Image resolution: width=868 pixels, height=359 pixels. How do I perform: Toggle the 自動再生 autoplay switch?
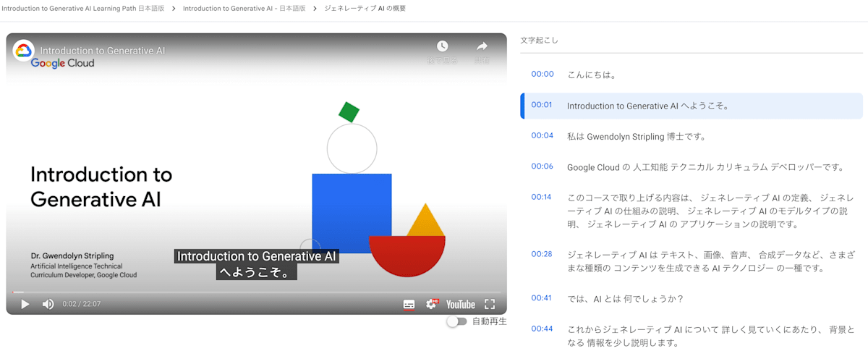coord(456,321)
